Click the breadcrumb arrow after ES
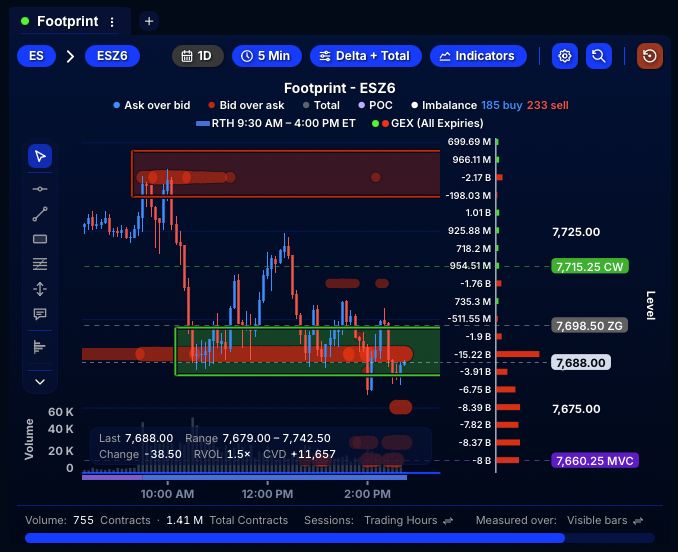Screen dimensions: 678x552 [x=70, y=56]
